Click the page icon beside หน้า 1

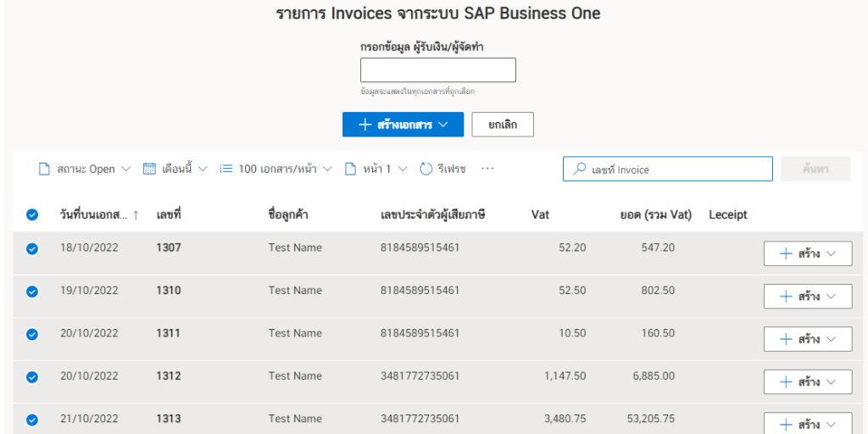click(x=350, y=169)
